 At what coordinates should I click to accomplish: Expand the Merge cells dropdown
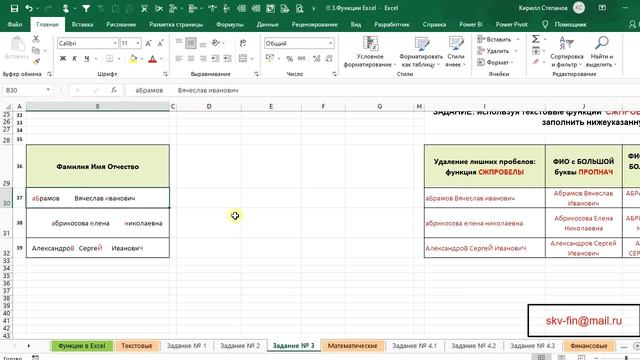(x=252, y=59)
